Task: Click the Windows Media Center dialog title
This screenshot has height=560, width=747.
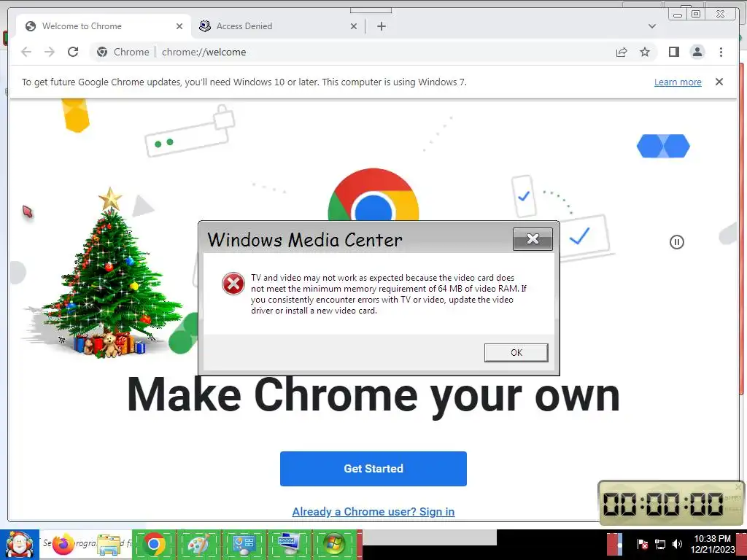Action: [x=304, y=239]
